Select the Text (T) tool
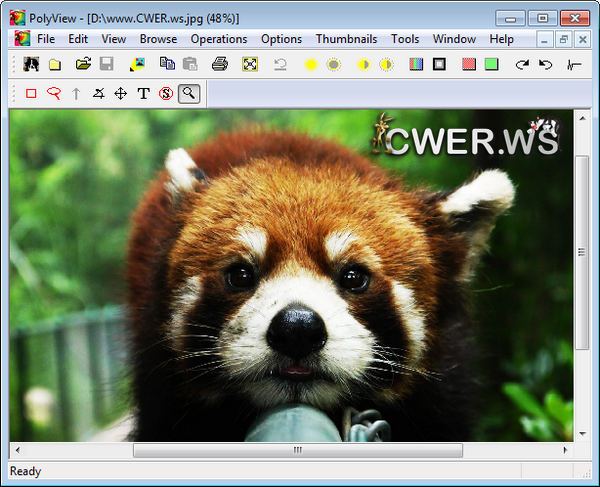 pyautogui.click(x=143, y=93)
